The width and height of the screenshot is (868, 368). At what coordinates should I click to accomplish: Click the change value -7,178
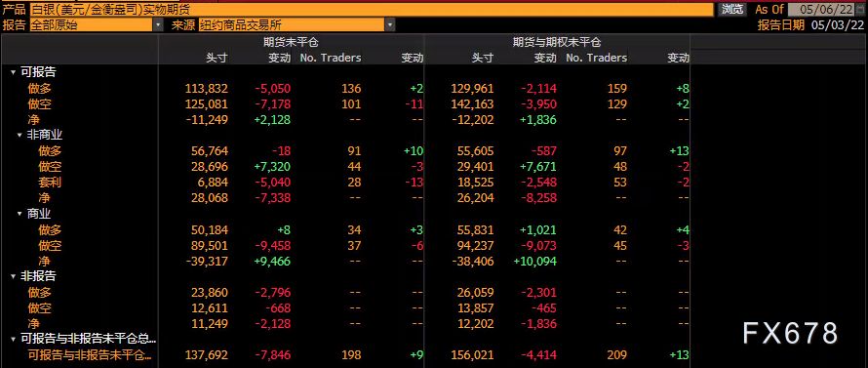coord(273,103)
